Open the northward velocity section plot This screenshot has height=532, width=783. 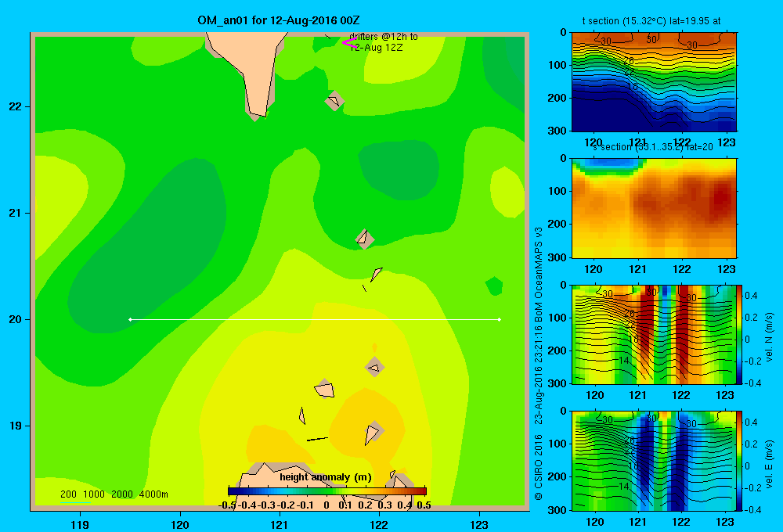(x=654, y=334)
